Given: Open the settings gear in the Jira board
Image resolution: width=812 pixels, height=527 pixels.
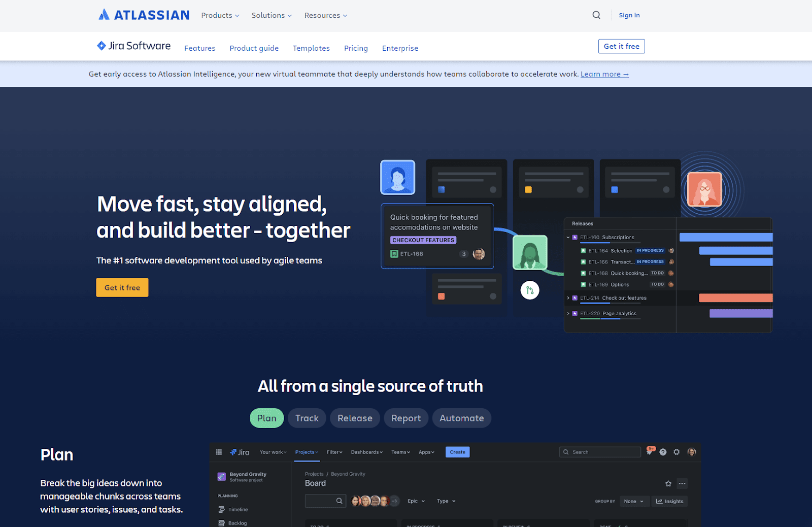Looking at the screenshot, I should click(676, 452).
